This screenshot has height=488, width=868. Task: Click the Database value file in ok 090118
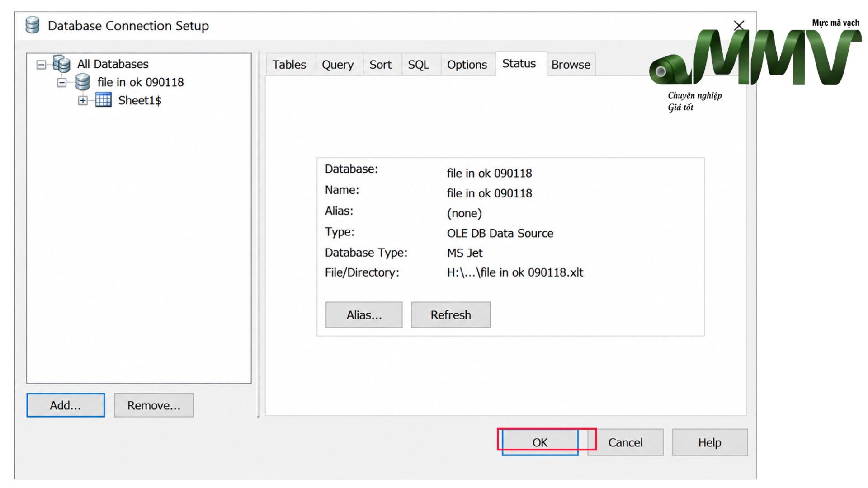click(x=489, y=173)
